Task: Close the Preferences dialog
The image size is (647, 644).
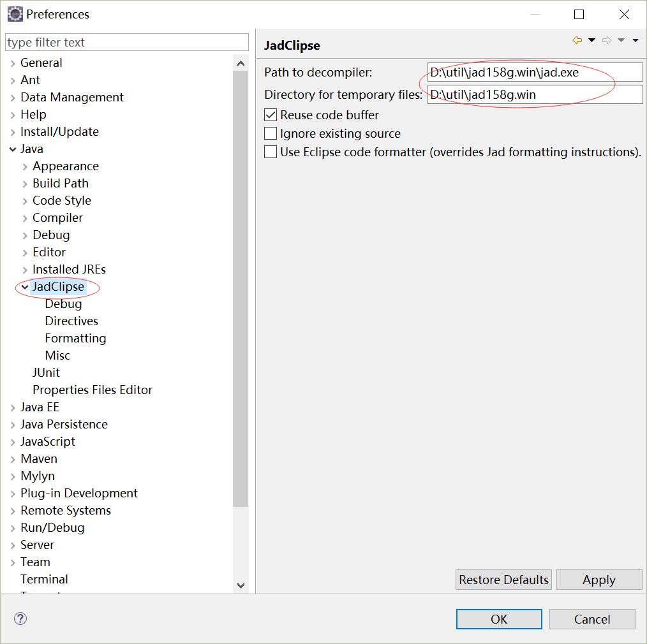Action: (x=624, y=14)
